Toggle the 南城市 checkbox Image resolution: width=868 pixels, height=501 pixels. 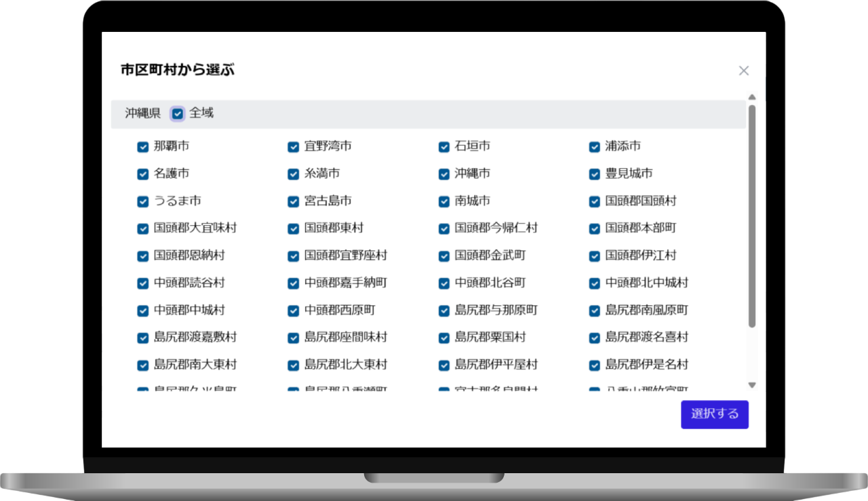tap(444, 202)
